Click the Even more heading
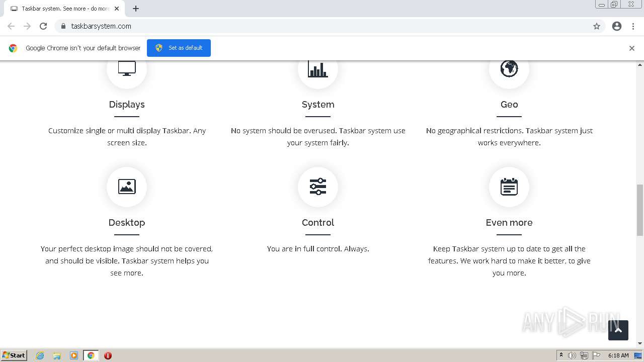This screenshot has height=362, width=644. pyautogui.click(x=509, y=223)
